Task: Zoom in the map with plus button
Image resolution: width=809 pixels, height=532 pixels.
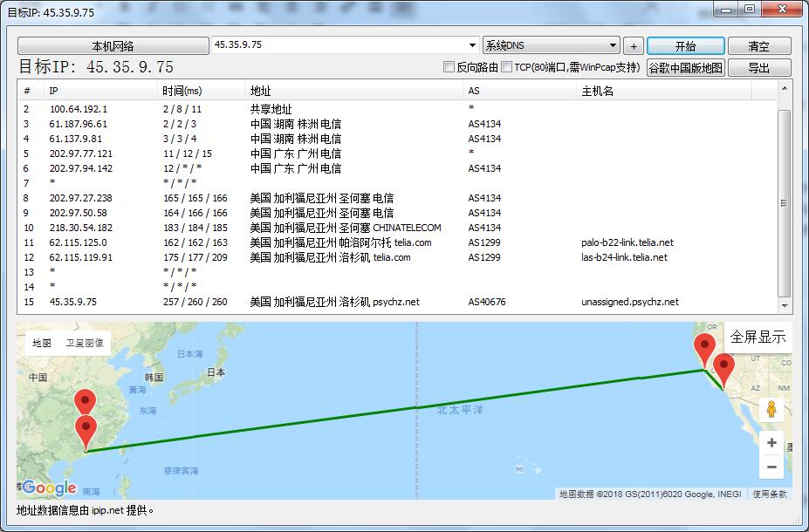Action: point(771,443)
